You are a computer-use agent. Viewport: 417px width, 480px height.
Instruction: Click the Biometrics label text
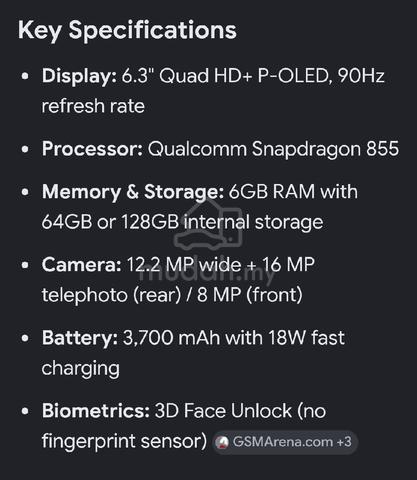tap(96, 411)
